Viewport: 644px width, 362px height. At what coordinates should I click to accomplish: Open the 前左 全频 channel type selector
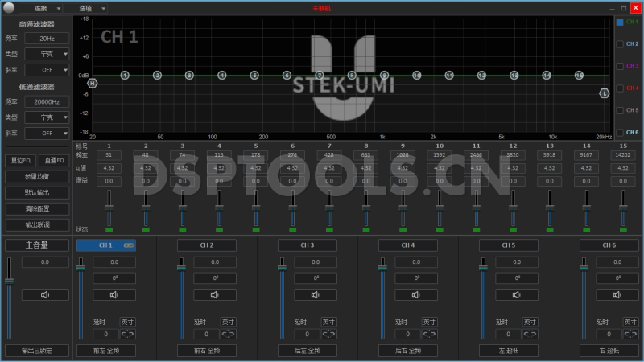point(106,351)
